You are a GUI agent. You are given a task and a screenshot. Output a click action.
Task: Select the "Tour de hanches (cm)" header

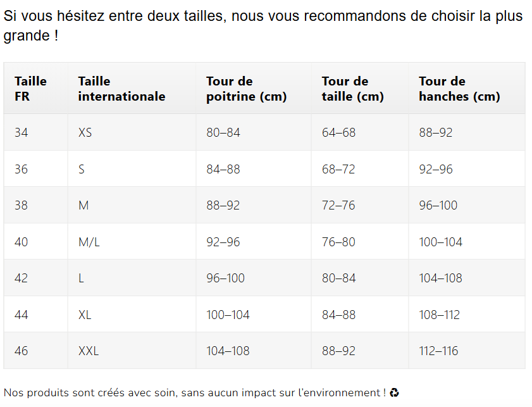[x=459, y=89]
